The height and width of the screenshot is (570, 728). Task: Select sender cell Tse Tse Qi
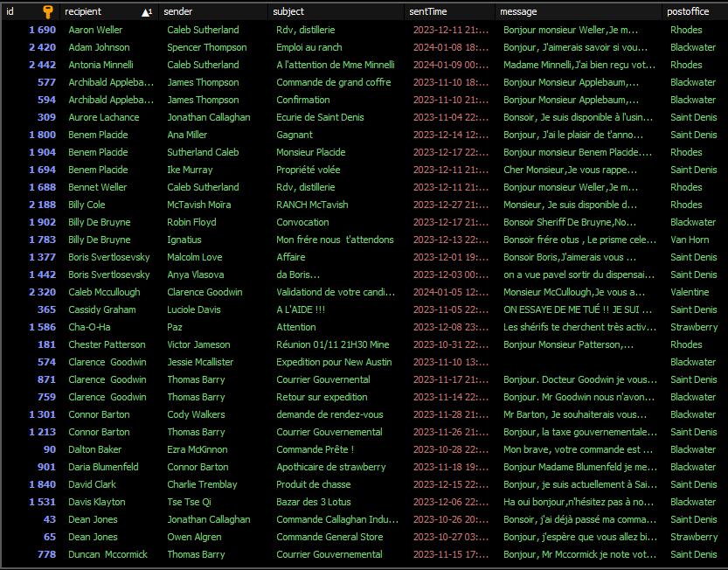[189, 502]
